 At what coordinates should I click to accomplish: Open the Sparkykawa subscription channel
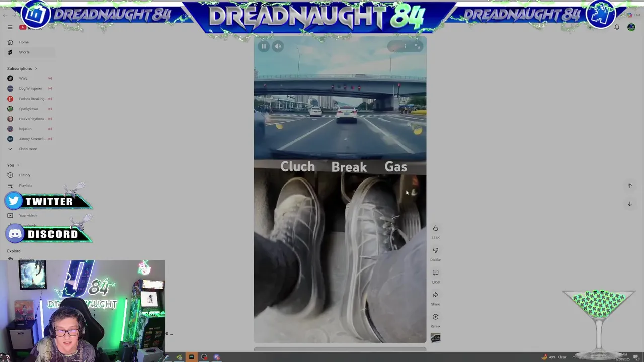pos(29,109)
